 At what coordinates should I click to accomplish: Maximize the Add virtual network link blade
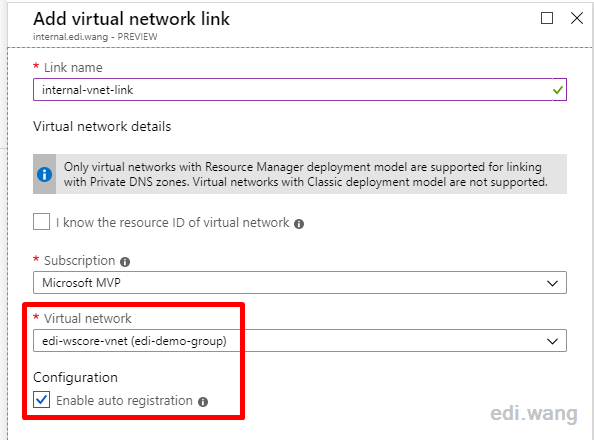[547, 18]
